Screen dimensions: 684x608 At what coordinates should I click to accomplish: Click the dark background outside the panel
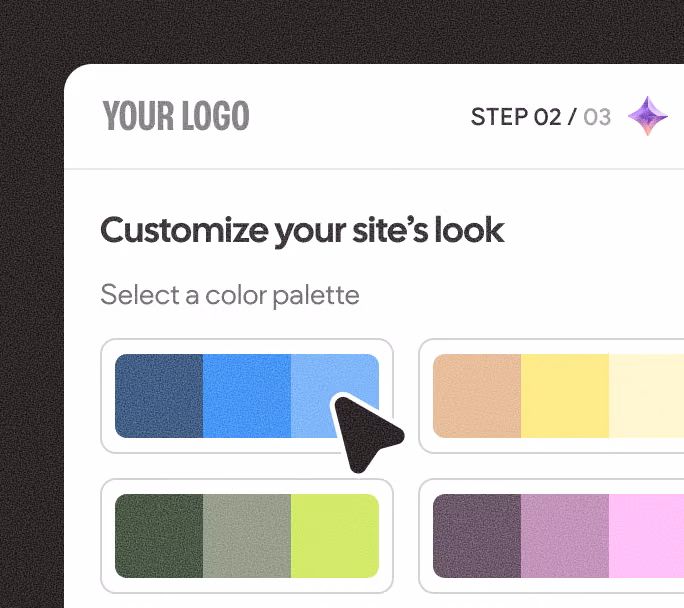(30, 300)
